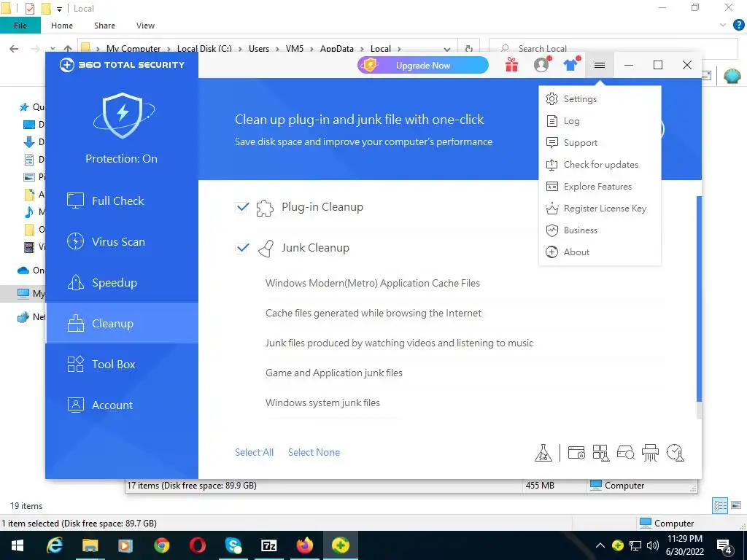Click Explorer's back navigation arrow
The width and height of the screenshot is (747, 560).
[x=15, y=49]
